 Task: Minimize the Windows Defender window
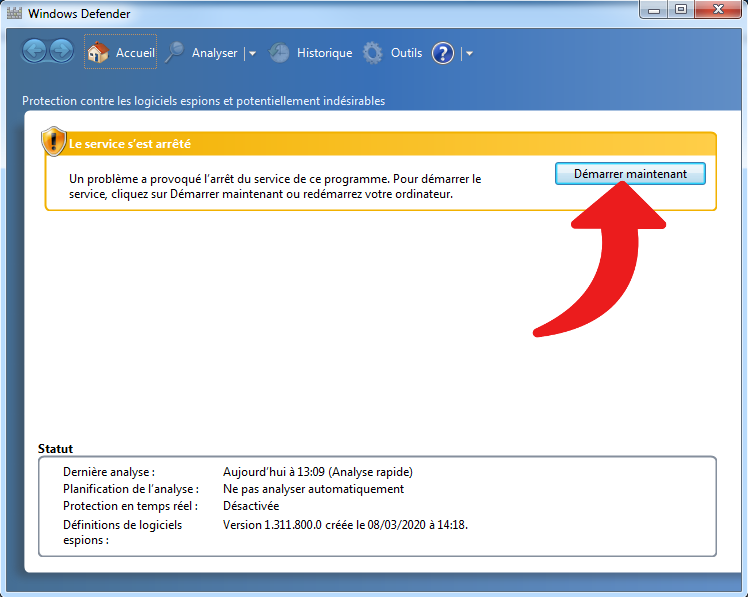click(x=654, y=10)
